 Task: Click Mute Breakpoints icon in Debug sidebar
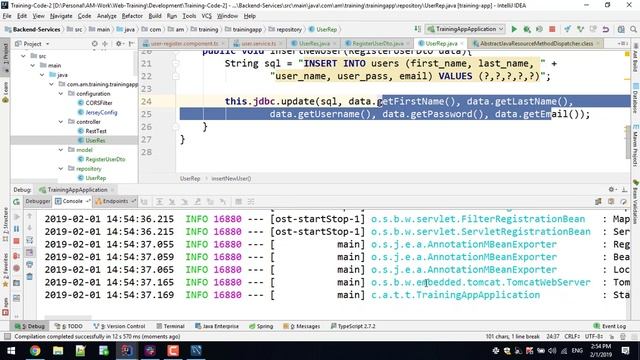pyautogui.click(x=17, y=268)
